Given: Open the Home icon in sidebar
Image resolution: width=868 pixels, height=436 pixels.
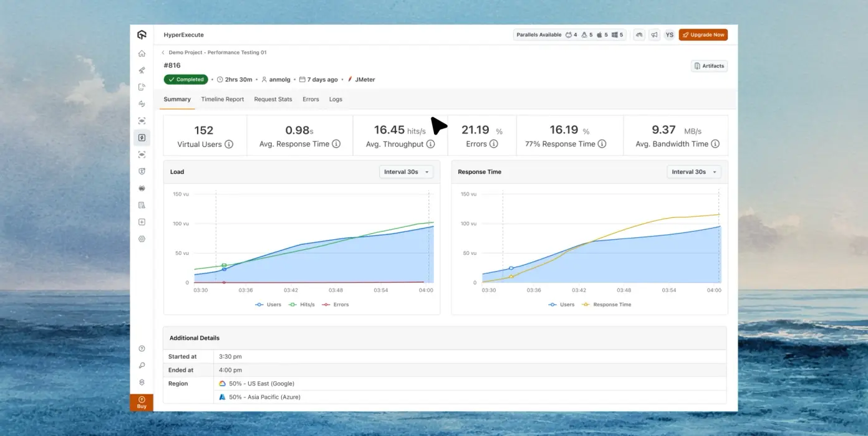Looking at the screenshot, I should click(142, 54).
